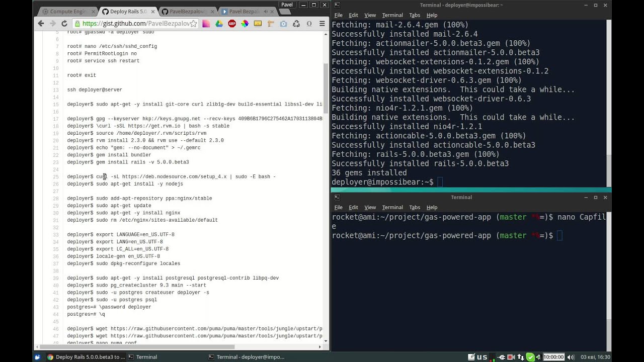This screenshot has height=362, width=644.
Task: Open the applications menu at taskbar left
Action: tap(37, 357)
